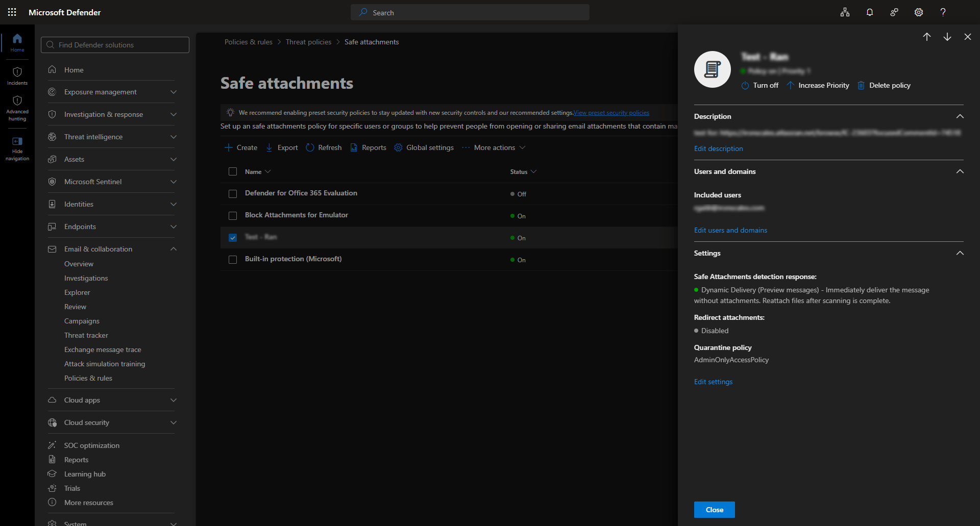Close the policy details flyout X

coord(968,37)
